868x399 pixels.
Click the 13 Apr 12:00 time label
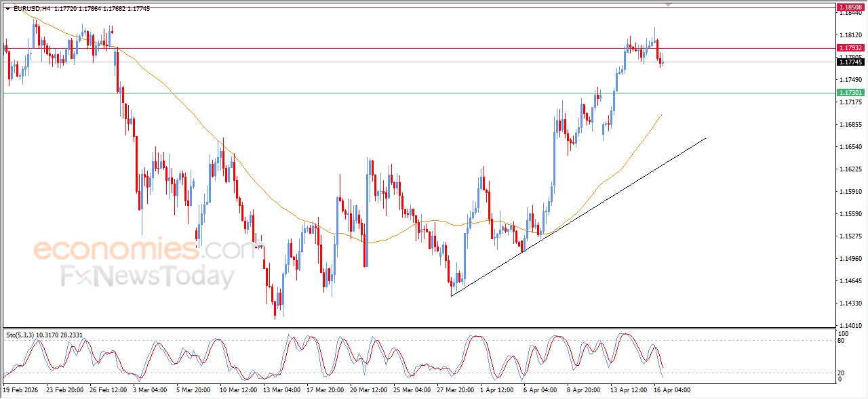(x=629, y=390)
